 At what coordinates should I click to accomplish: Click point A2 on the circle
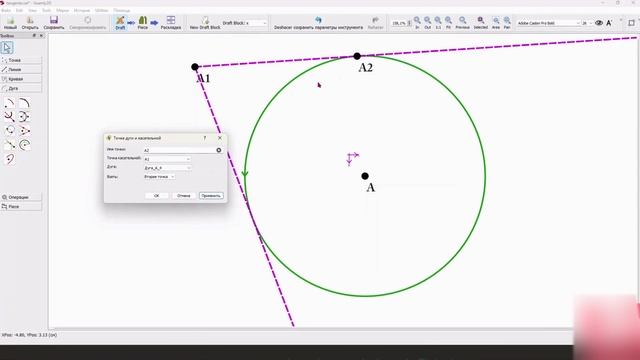coord(357,56)
